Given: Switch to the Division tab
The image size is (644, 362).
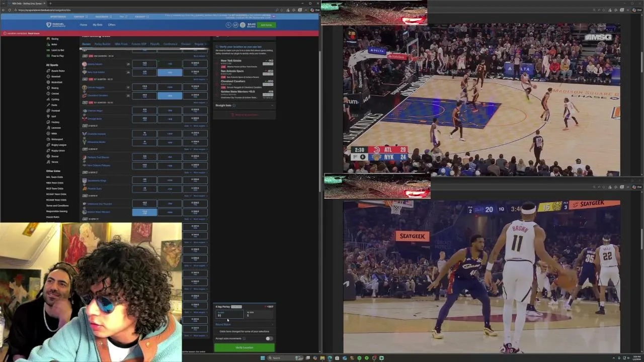Looking at the screenshot, I should [186, 44].
